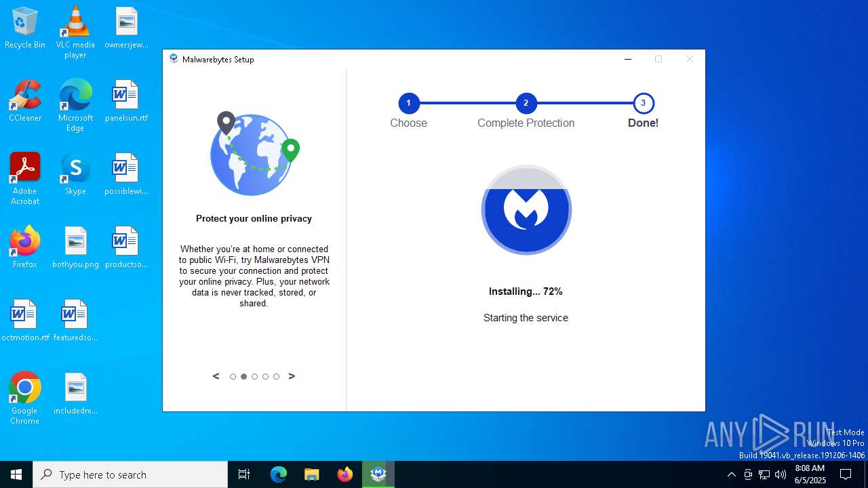Select the fourth carousel dot

click(265, 376)
